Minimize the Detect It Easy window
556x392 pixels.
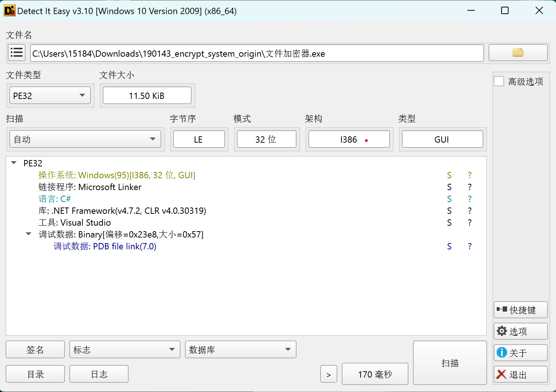[471, 10]
